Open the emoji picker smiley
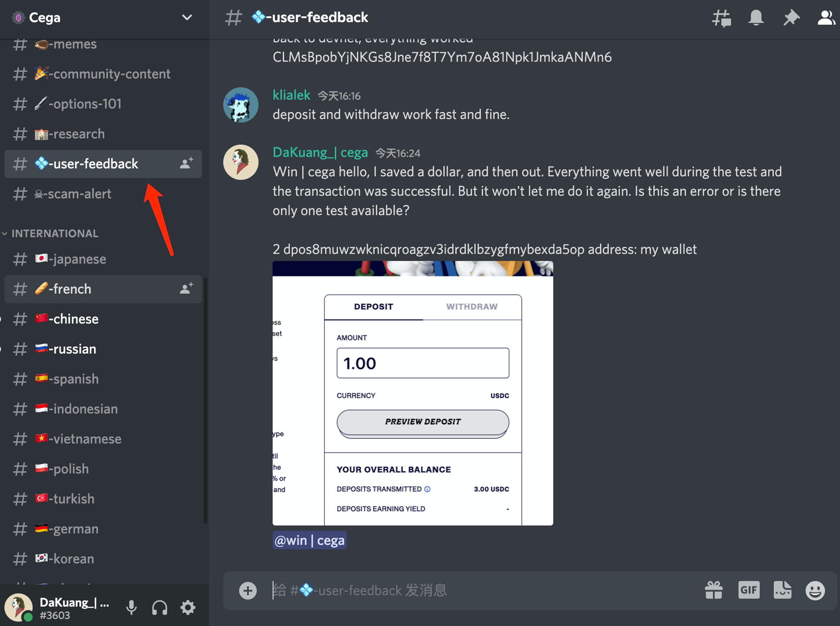 [815, 590]
